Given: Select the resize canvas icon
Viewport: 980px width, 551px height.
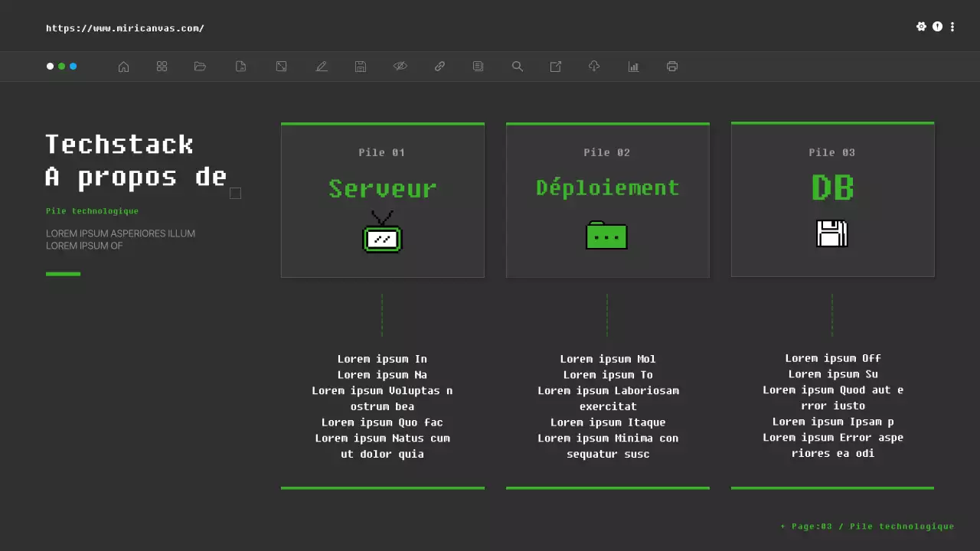Looking at the screenshot, I should coord(281,66).
